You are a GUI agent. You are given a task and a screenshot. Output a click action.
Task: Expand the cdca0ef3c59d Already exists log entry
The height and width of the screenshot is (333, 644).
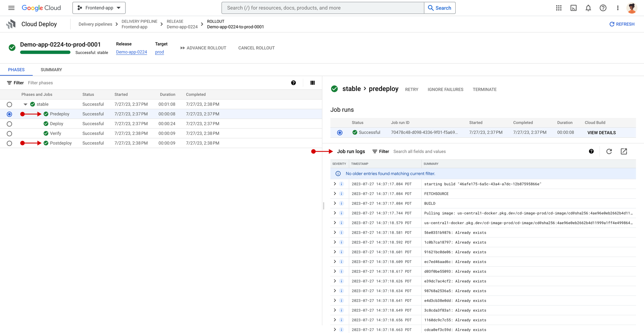tap(335, 330)
